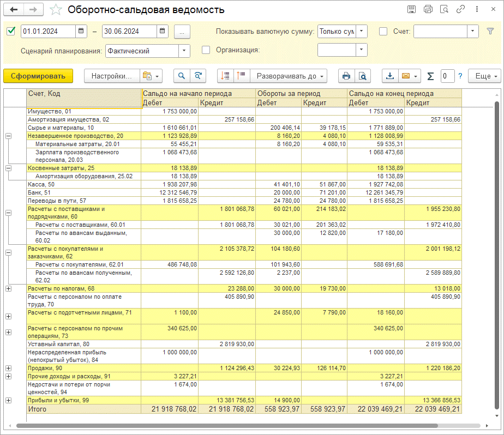Copy report link using chain icon
Viewport: 504px width, 435px height.
coord(461,10)
